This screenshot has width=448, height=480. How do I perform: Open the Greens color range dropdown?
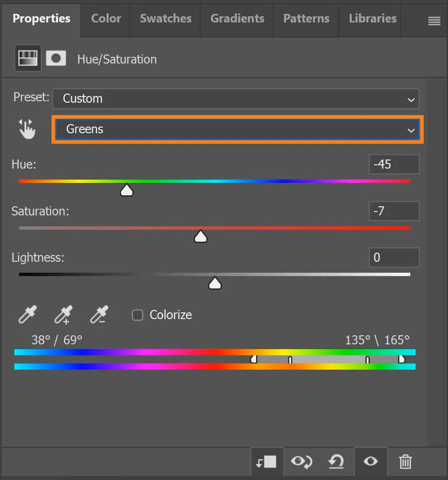(x=237, y=129)
